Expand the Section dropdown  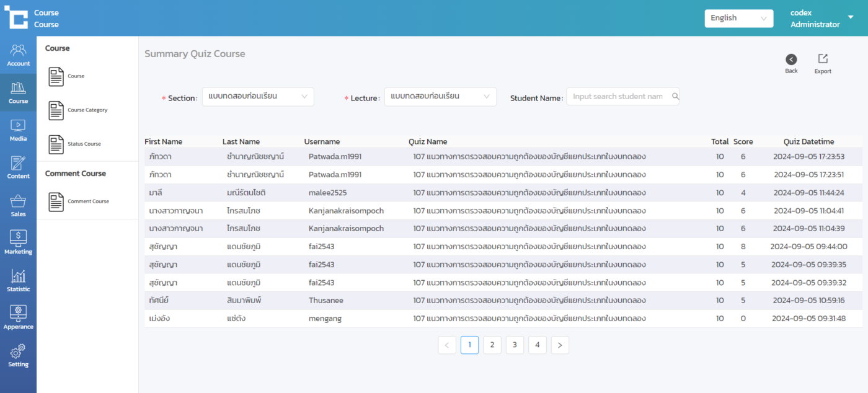pyautogui.click(x=258, y=97)
